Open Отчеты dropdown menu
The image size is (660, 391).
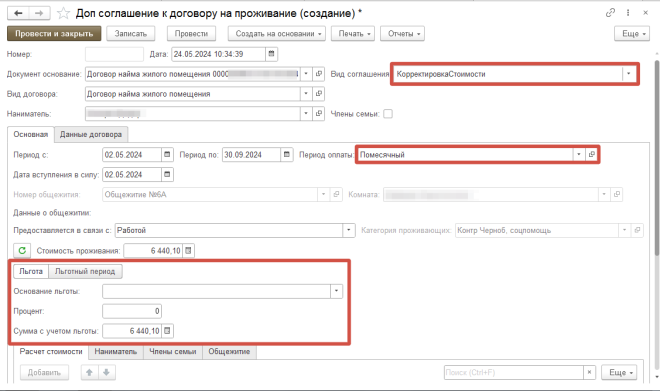(402, 34)
